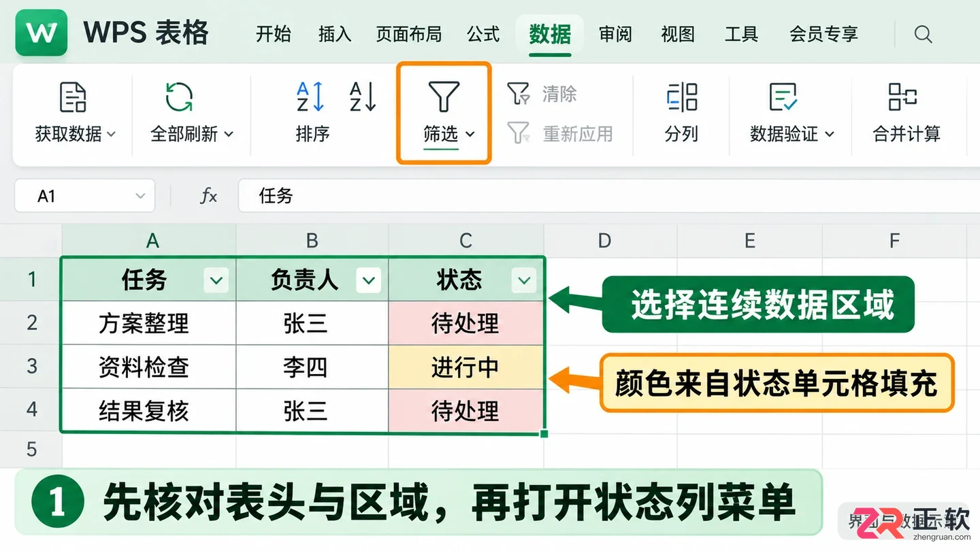
Task: Select the 张三 cell in row 4
Action: pos(312,411)
